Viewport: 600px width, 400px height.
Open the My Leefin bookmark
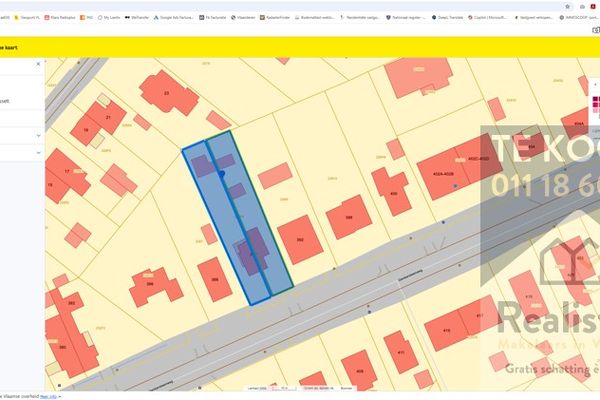click(x=109, y=18)
